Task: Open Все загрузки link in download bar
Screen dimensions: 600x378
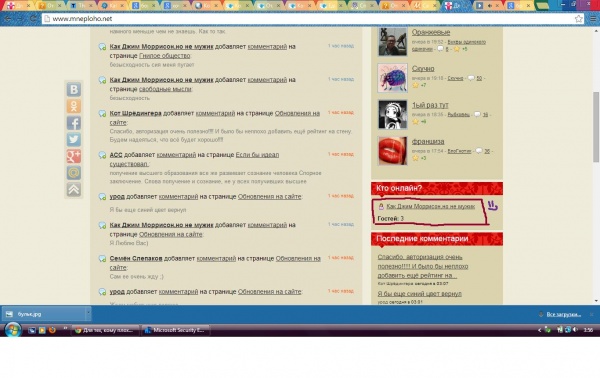Action: pos(564,314)
